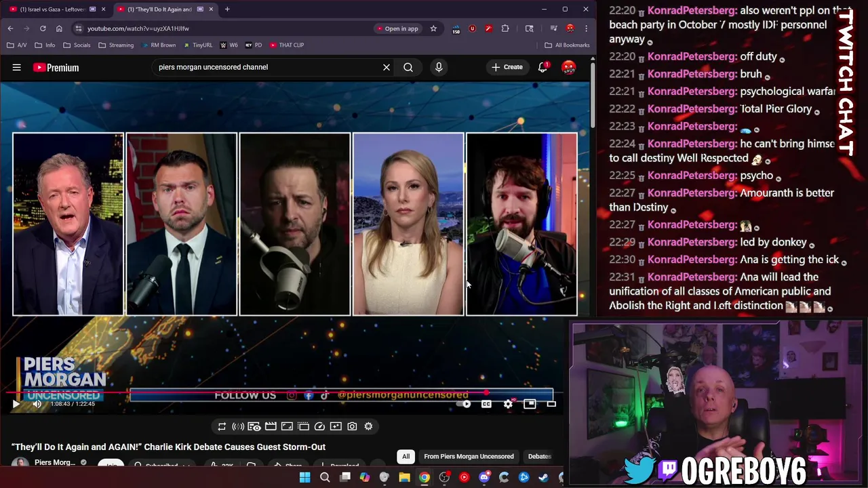This screenshot has height=488, width=868.
Task: Click Open in app button
Action: click(397, 28)
